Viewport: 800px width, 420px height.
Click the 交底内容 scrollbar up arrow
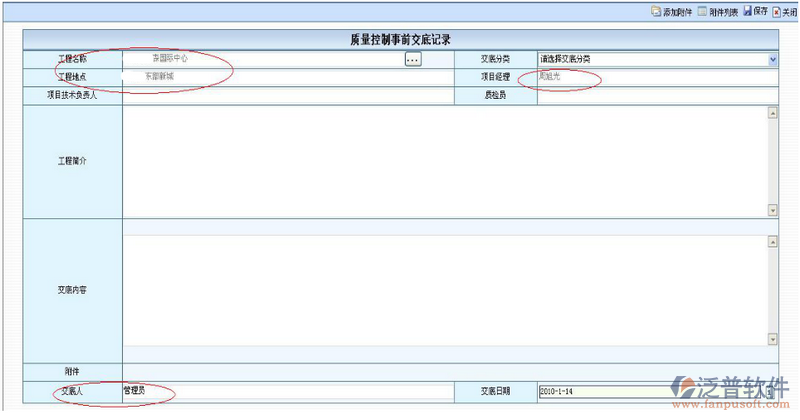[x=772, y=242]
